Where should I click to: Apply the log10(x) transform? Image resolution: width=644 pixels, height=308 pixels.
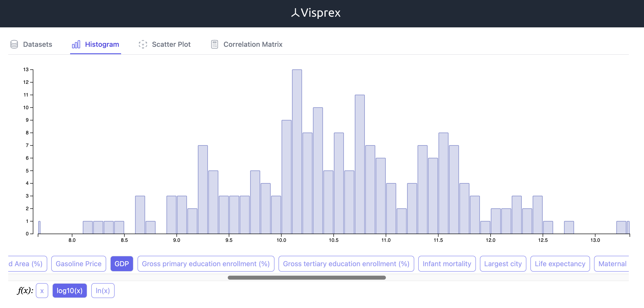pos(70,291)
